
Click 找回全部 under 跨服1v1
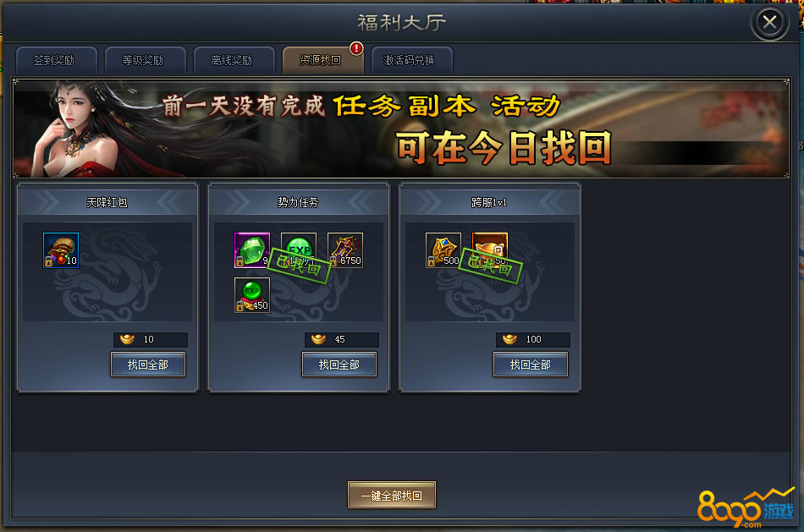tap(531, 365)
